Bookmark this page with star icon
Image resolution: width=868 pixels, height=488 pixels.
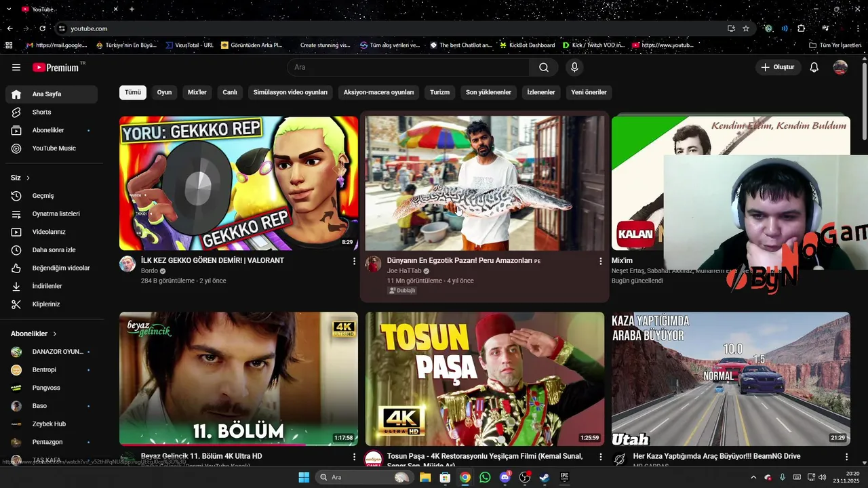[x=746, y=28]
